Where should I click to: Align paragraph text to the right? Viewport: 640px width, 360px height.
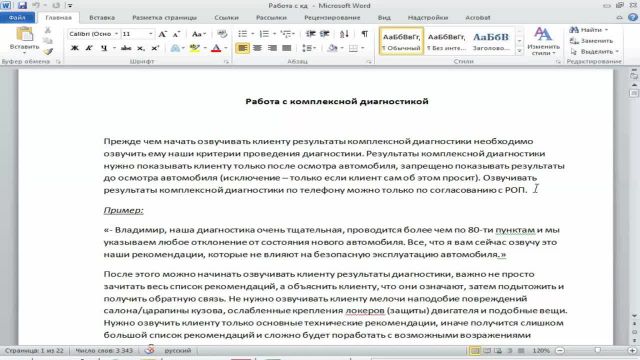click(272, 48)
